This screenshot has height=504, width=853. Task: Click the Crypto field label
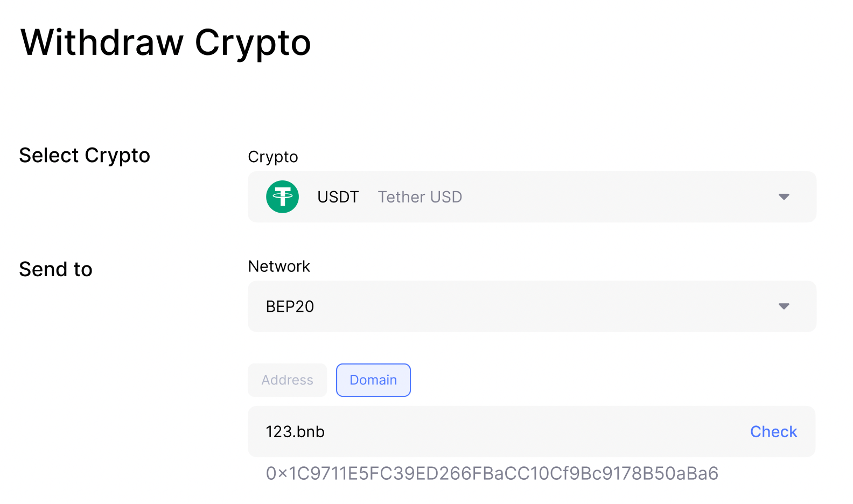(x=272, y=157)
